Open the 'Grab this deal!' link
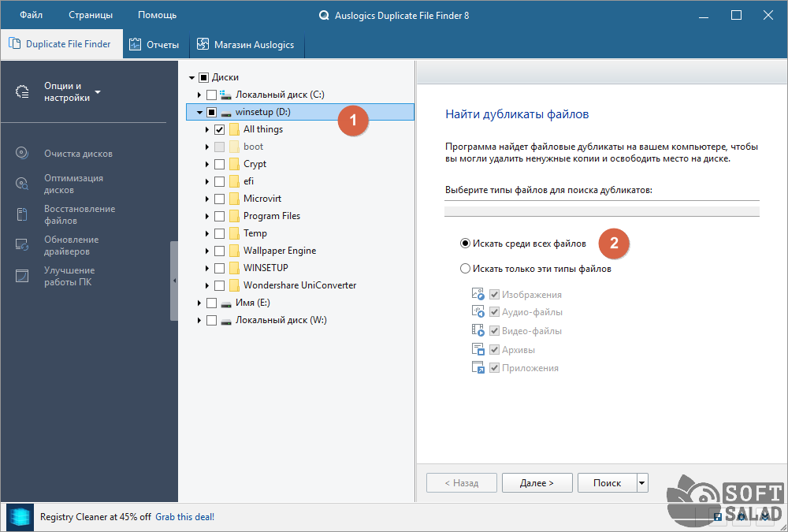The image size is (788, 532). pyautogui.click(x=184, y=517)
